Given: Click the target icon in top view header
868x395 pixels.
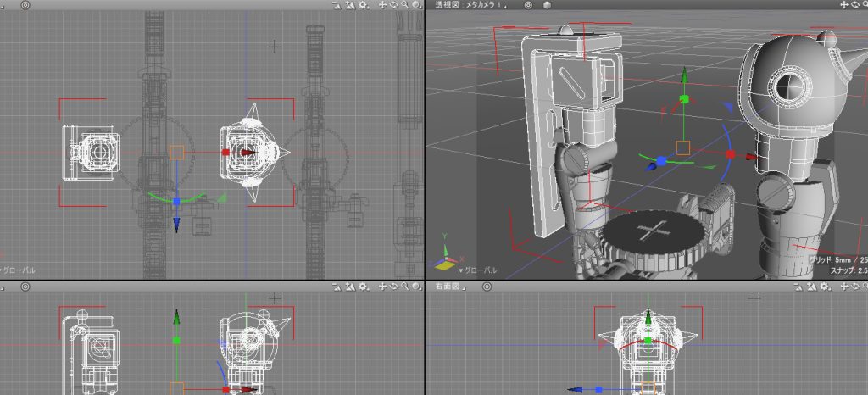Looking at the screenshot, I should pyautogui.click(x=25, y=5).
